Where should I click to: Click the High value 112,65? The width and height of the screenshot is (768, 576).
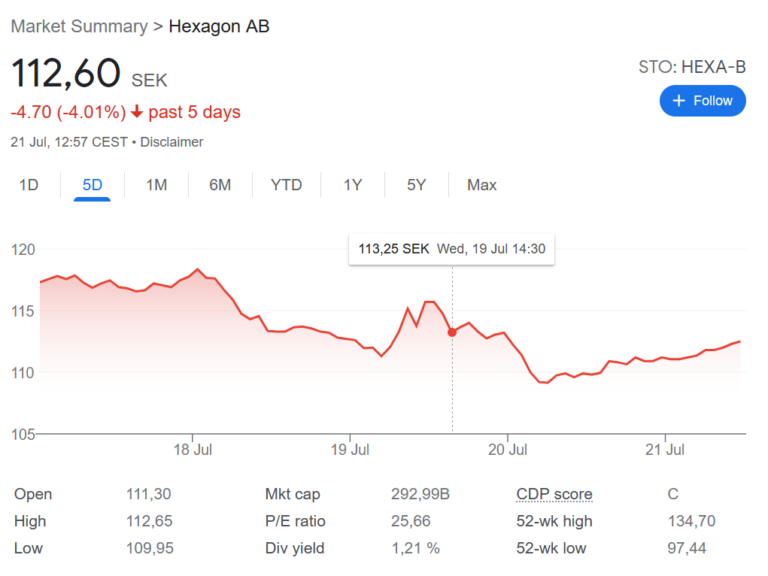point(149,521)
